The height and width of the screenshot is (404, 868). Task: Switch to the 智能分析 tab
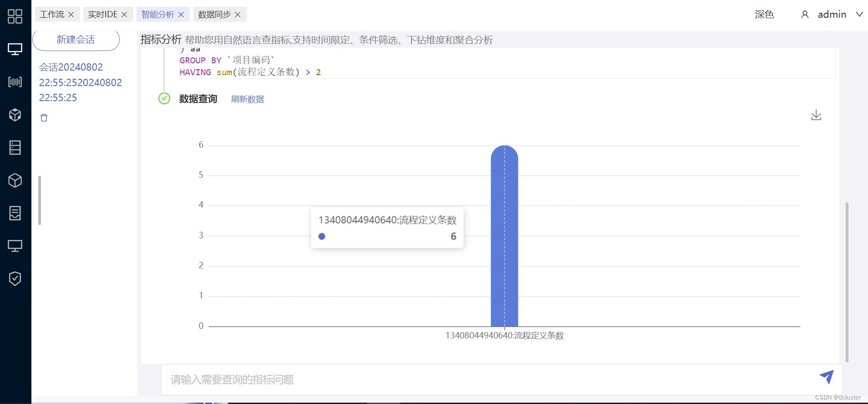(x=157, y=15)
